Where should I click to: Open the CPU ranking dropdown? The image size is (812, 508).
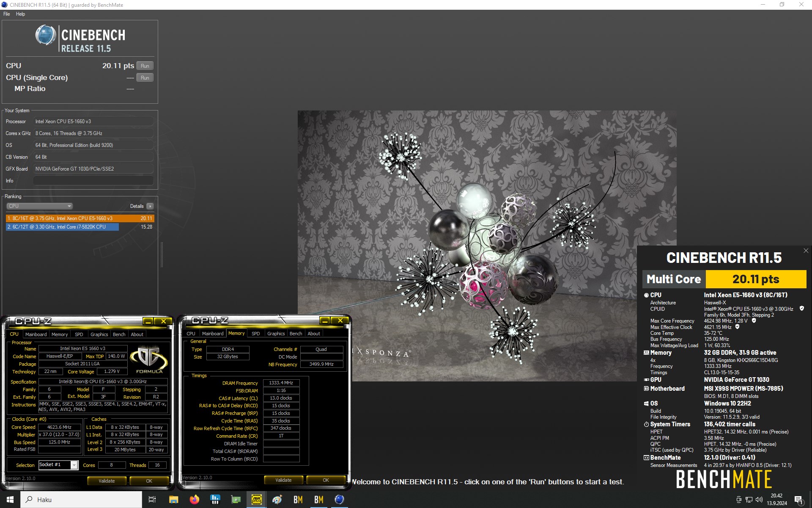pos(40,206)
